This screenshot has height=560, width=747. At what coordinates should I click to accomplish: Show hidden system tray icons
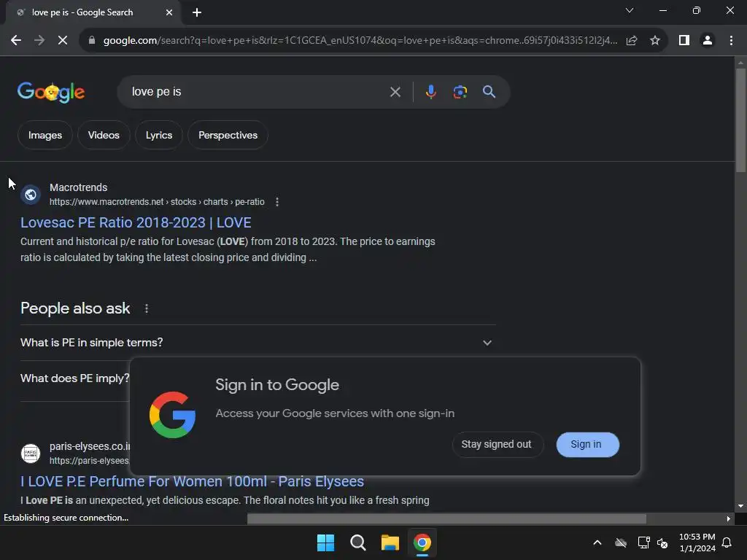597,542
